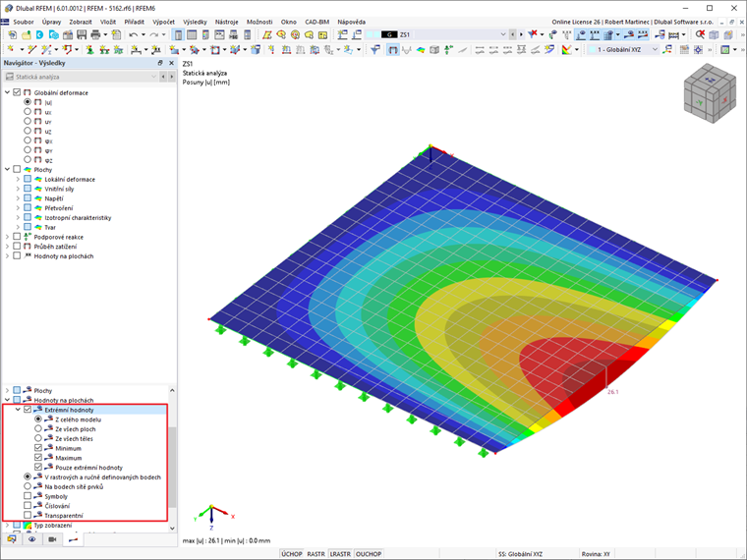Click the surface results color map icon
The image size is (747, 560).
click(421, 49)
